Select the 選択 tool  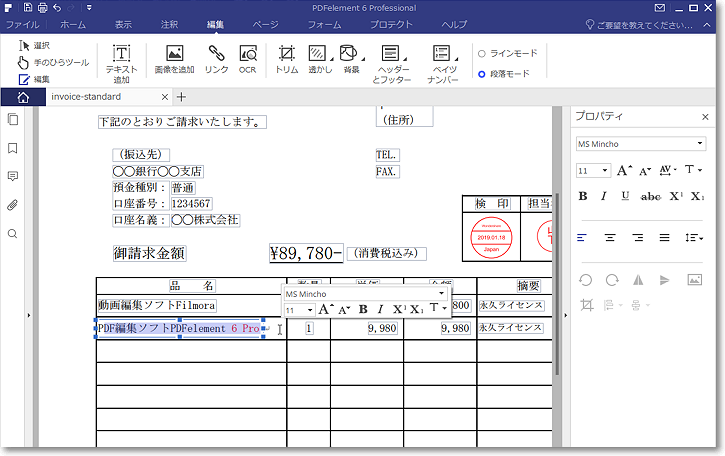(34, 45)
